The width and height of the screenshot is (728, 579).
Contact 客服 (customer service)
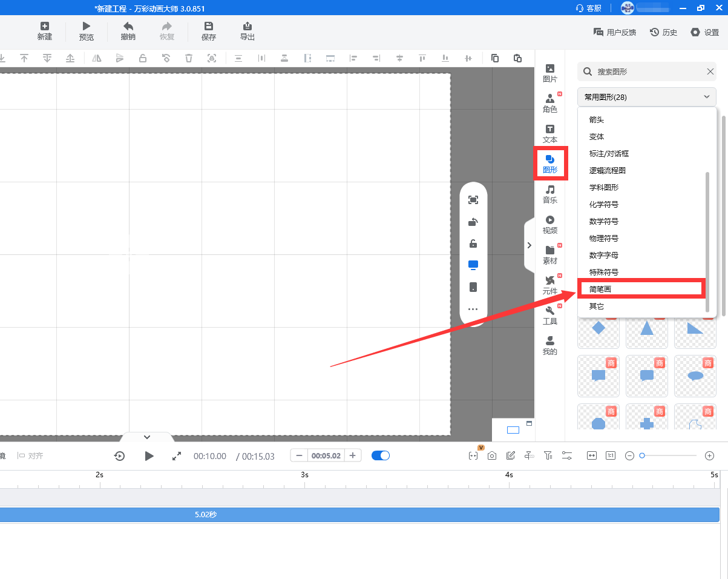(589, 8)
